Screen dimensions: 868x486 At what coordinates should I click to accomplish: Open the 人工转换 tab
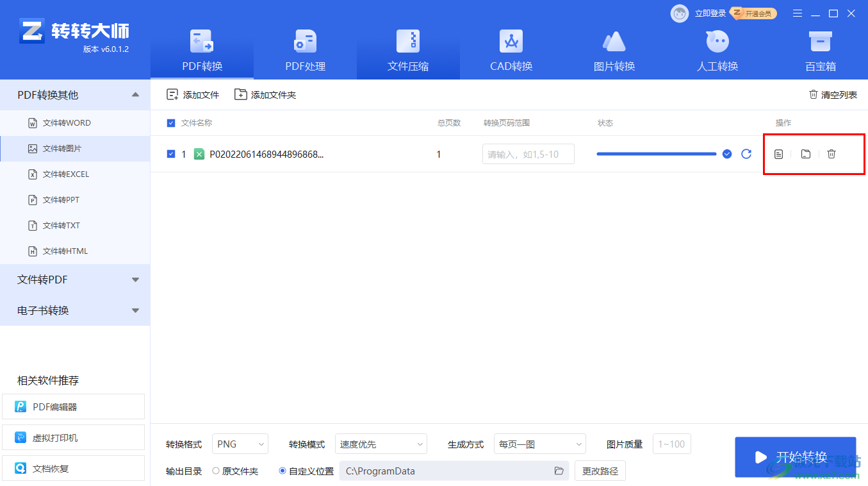tap(717, 50)
